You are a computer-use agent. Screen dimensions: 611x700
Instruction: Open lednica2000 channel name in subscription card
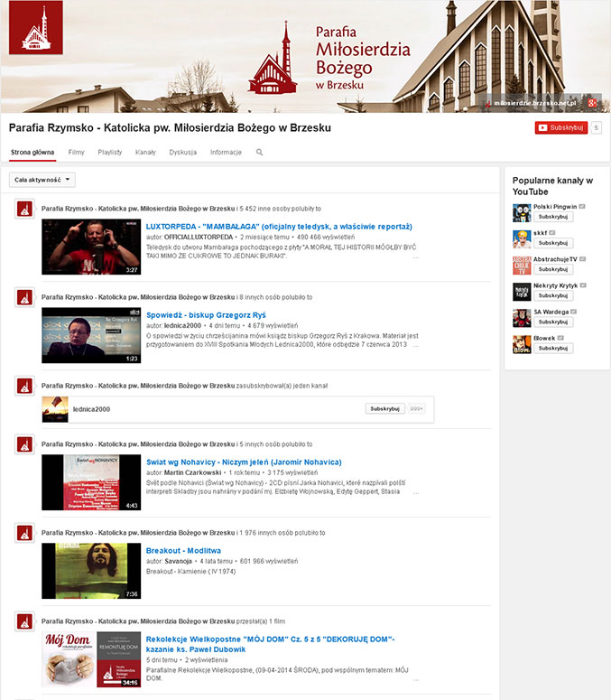(x=91, y=409)
